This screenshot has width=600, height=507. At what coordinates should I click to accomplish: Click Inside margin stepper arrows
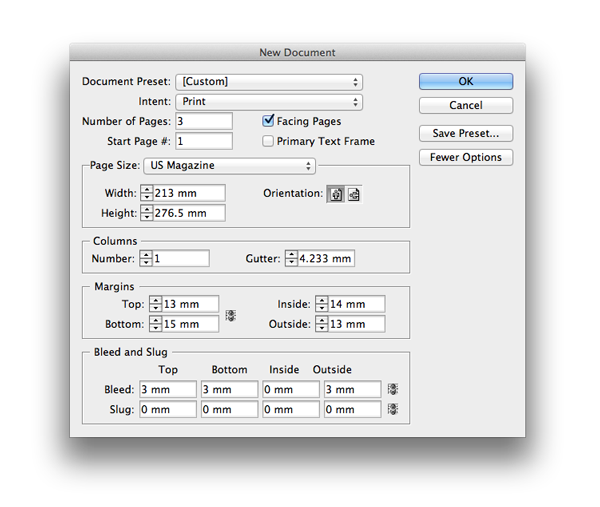pos(322,304)
